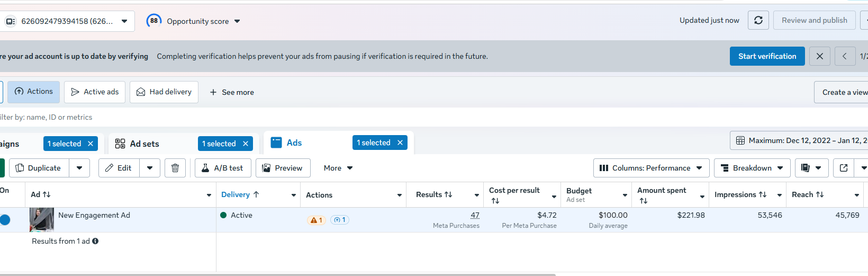Open the New Engagement Ad thumbnail
Image resolution: width=868 pixels, height=276 pixels.
click(42, 219)
